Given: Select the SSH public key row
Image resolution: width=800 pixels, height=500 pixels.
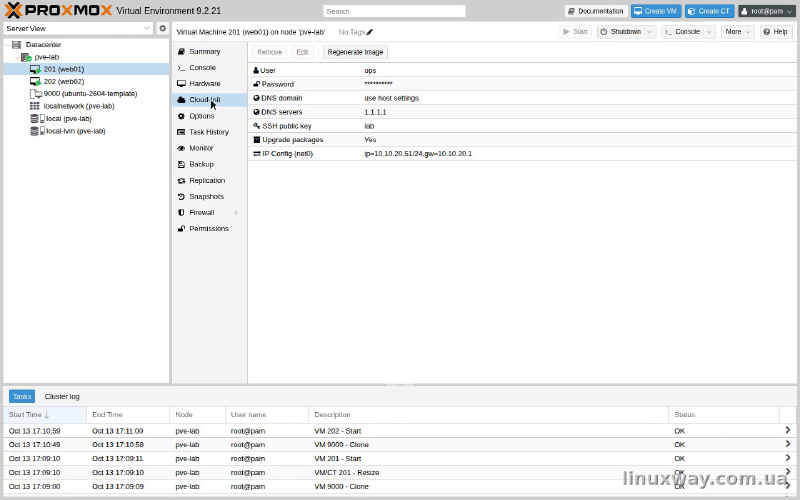Looking at the screenshot, I should point(522,126).
